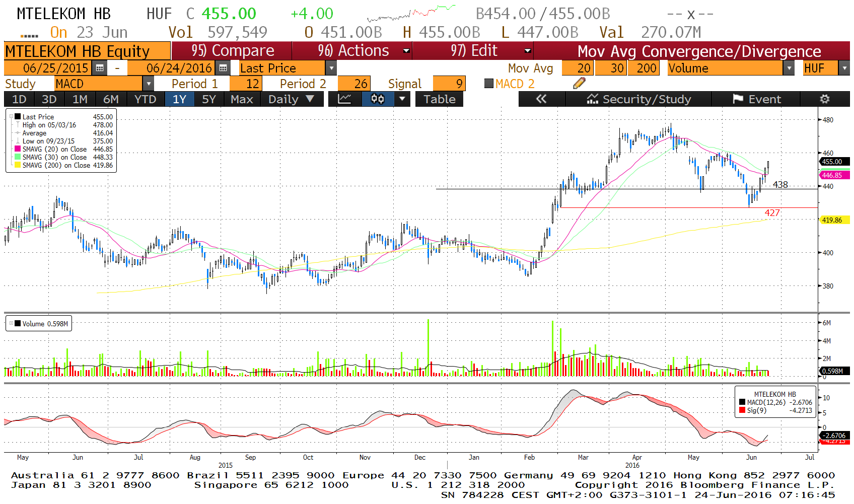Collapse the Last Price legend box

click(11, 117)
